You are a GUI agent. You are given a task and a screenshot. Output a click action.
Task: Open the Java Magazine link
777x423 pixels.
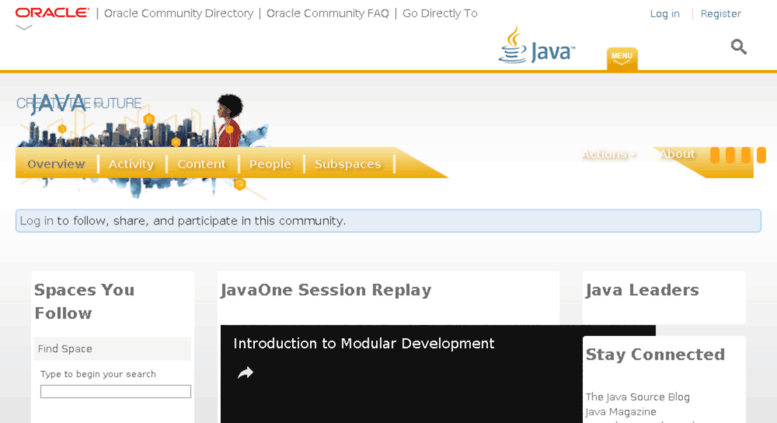click(x=620, y=412)
